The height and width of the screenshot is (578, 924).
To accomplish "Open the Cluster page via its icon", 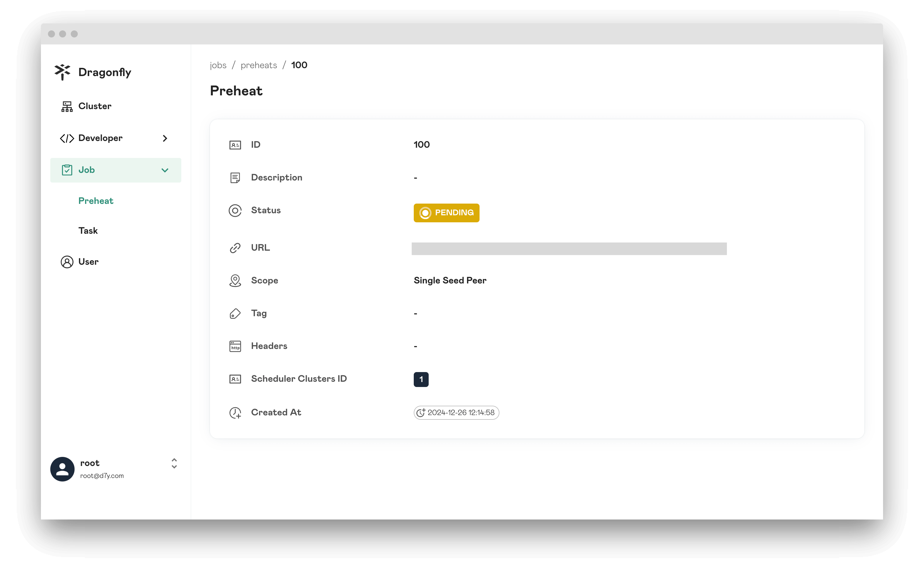I will click(67, 106).
